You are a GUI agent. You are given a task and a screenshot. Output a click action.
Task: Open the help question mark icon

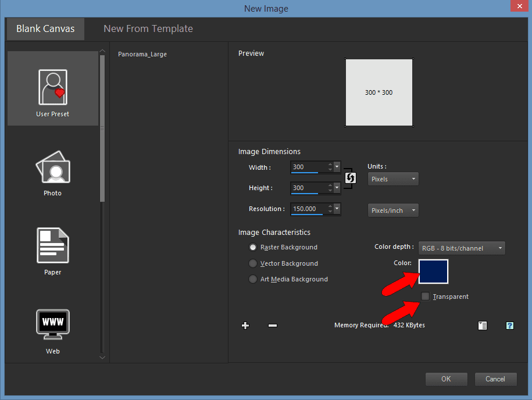tap(510, 326)
